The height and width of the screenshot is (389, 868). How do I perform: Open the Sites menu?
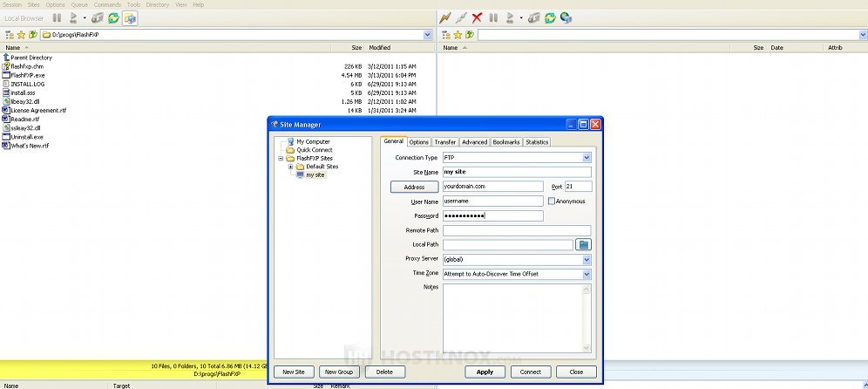(x=34, y=4)
